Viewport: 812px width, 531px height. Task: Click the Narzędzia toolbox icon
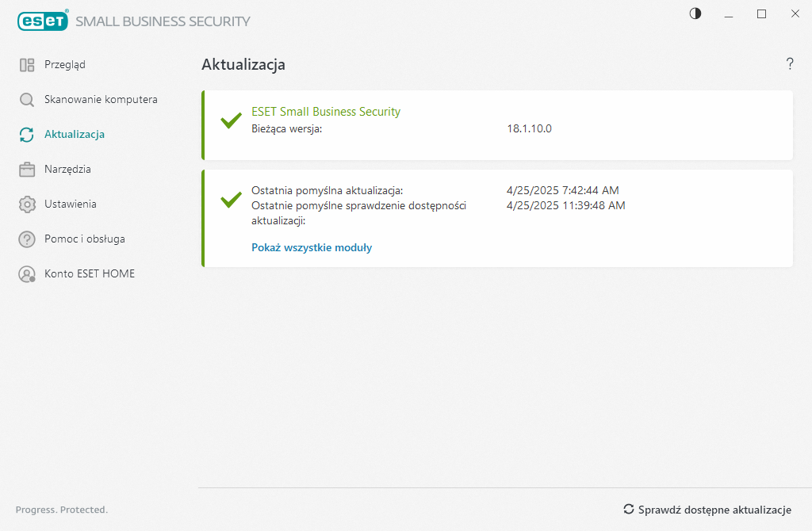pyautogui.click(x=27, y=170)
